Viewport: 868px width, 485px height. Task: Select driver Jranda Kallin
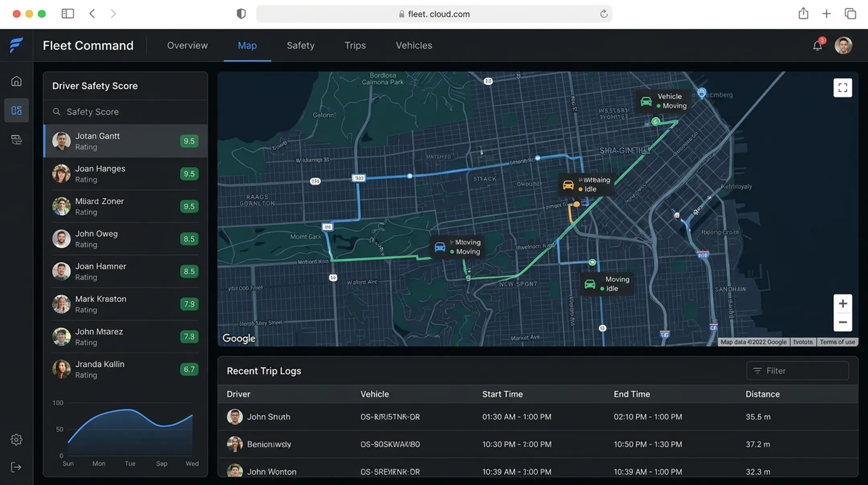click(125, 369)
